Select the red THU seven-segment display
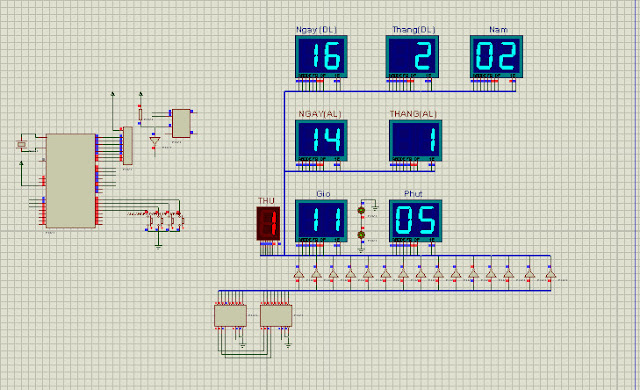Screen dimensions: 640x390 [x=268, y=224]
